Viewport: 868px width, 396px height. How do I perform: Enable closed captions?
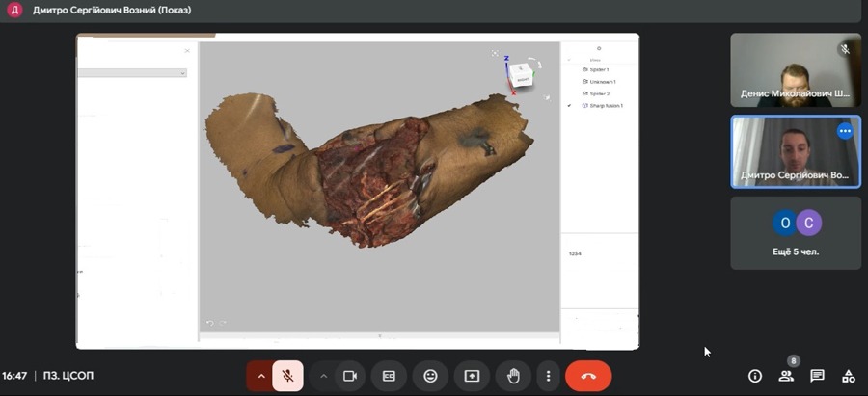click(390, 376)
